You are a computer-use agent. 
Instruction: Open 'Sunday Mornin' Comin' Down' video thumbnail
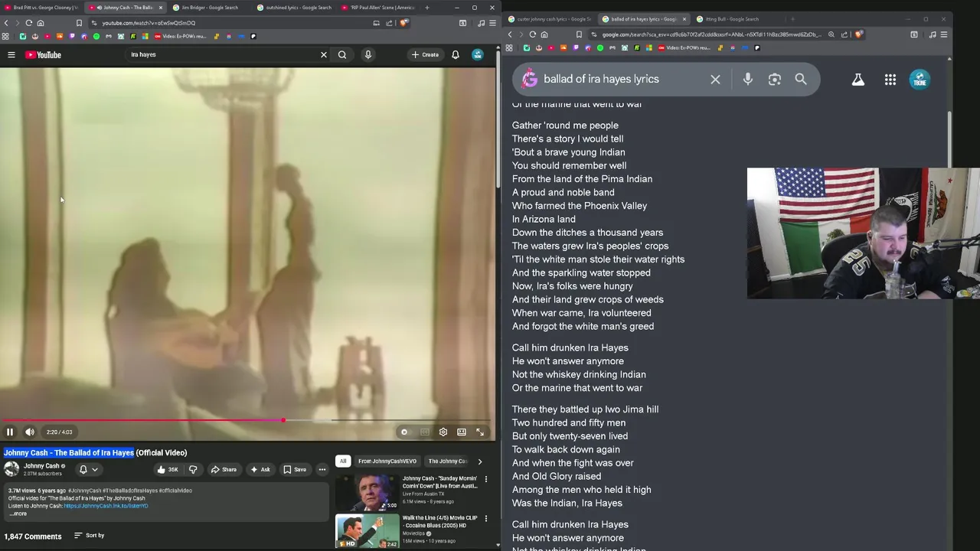tap(367, 492)
